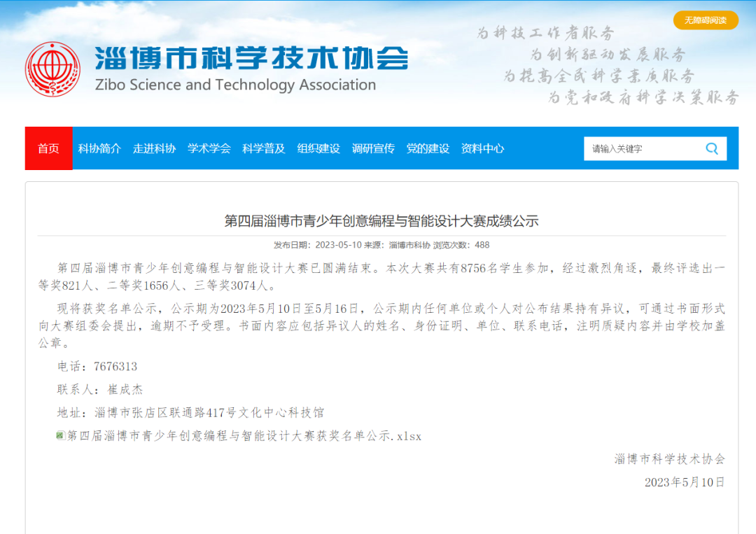Click the English subtitle Zibo Science and Technology Association
This screenshot has height=534, width=756.
point(235,85)
